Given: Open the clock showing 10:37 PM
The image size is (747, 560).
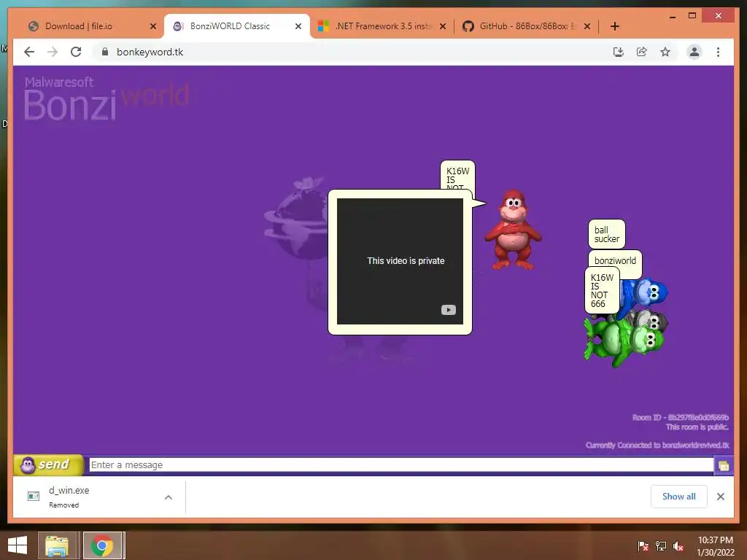Looking at the screenshot, I should [715, 546].
